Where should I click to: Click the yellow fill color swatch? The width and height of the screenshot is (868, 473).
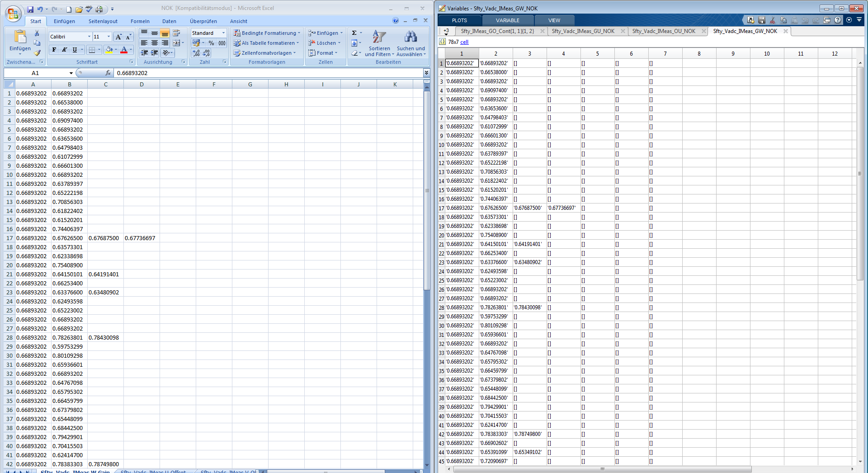tap(109, 50)
